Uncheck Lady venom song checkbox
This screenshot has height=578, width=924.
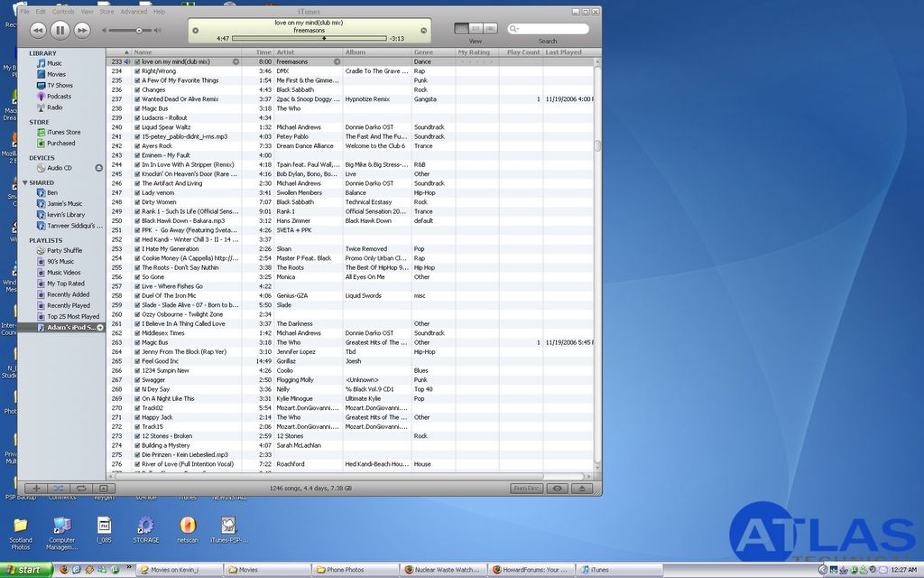pos(137,193)
